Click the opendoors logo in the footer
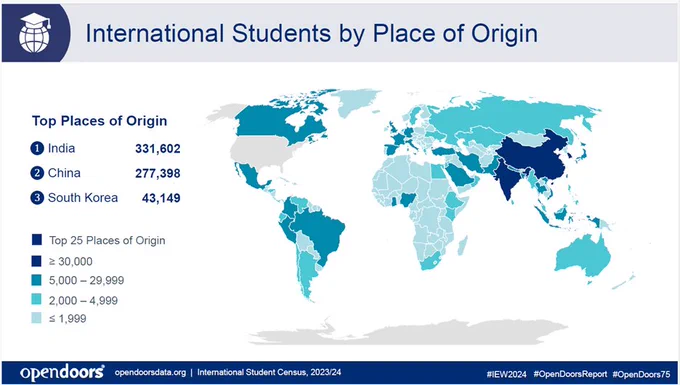The width and height of the screenshot is (680, 385). [x=62, y=373]
